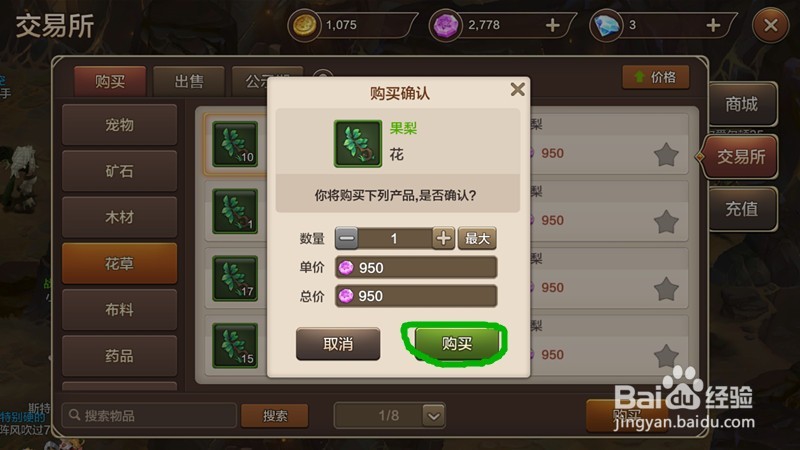
Task: Favorite the third listing with star
Action: pyautogui.click(x=666, y=289)
